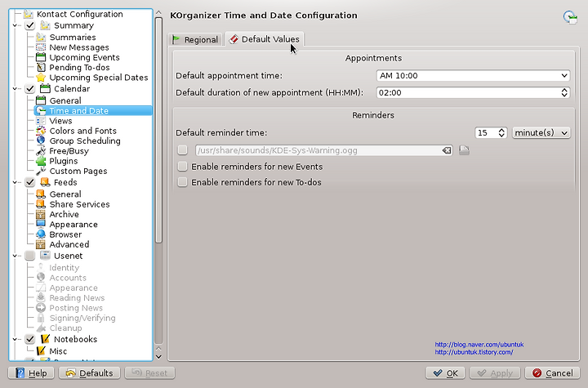Click the Calendar General icon

click(x=41, y=100)
